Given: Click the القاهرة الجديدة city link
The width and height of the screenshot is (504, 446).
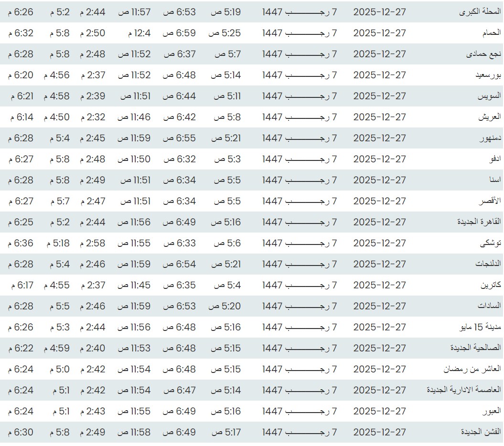Looking at the screenshot, I should [x=479, y=222].
